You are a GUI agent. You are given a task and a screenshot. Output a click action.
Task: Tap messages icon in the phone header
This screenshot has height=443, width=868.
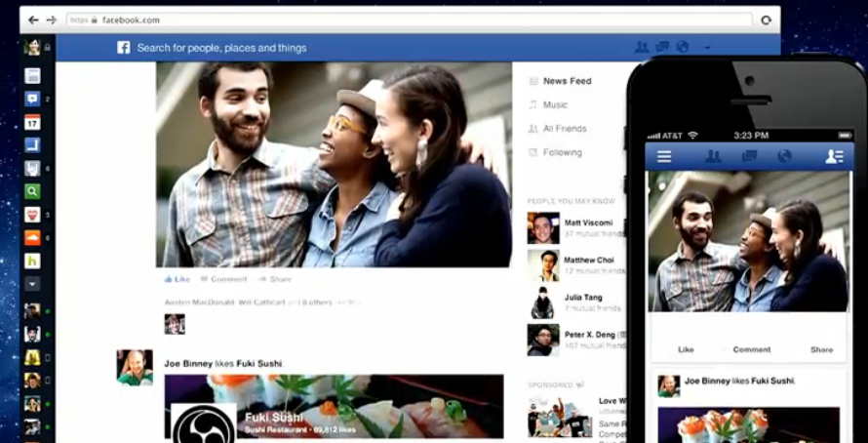749,157
